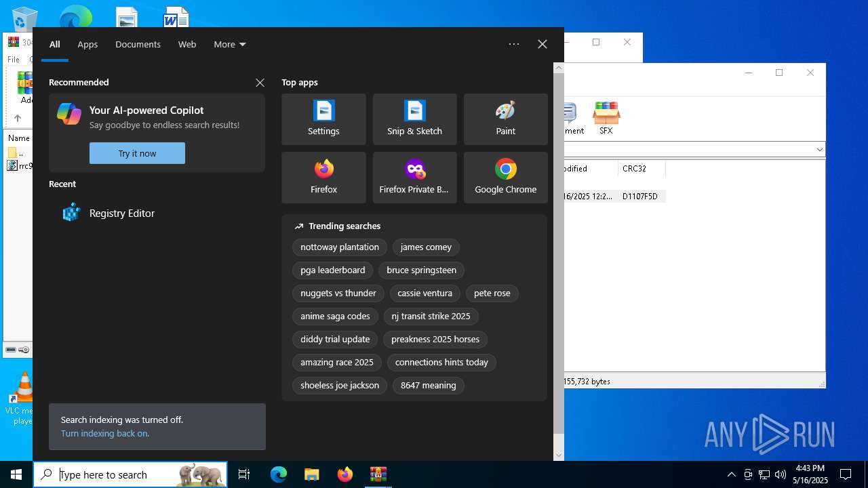Select the D1107F5D CRC value cell
Image resolution: width=868 pixels, height=488 pixels.
coord(640,197)
